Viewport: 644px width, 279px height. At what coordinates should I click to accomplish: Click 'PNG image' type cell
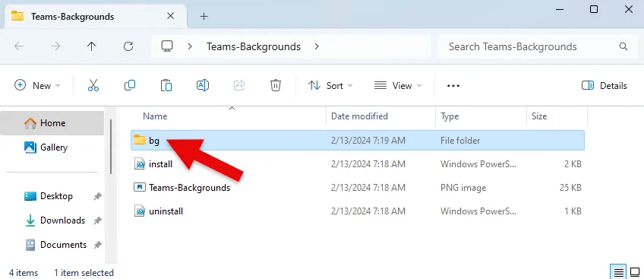coord(463,188)
